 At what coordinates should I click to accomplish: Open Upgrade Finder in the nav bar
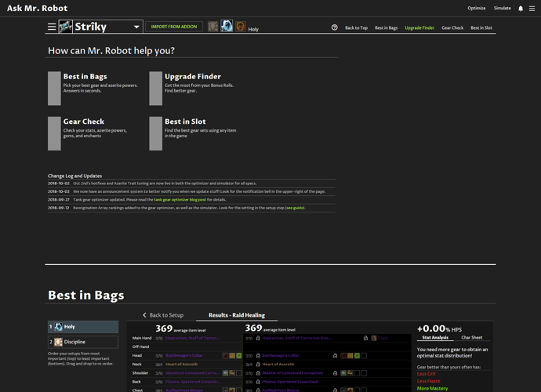coord(419,27)
